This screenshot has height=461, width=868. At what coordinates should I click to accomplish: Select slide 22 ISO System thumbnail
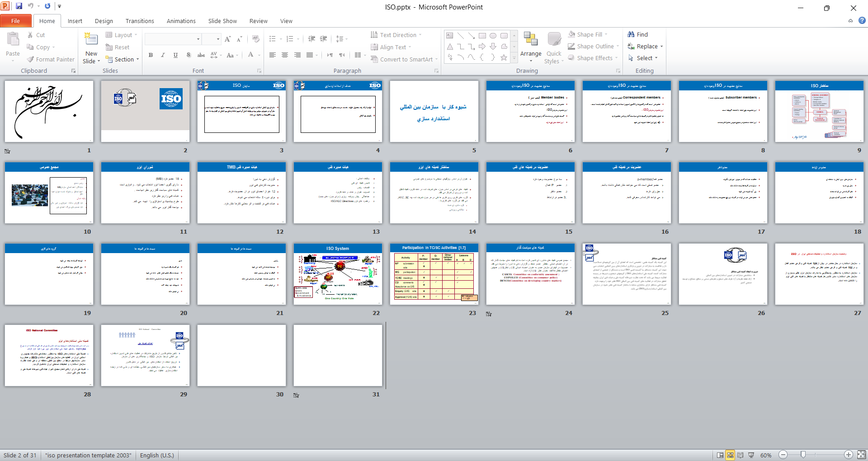(338, 274)
